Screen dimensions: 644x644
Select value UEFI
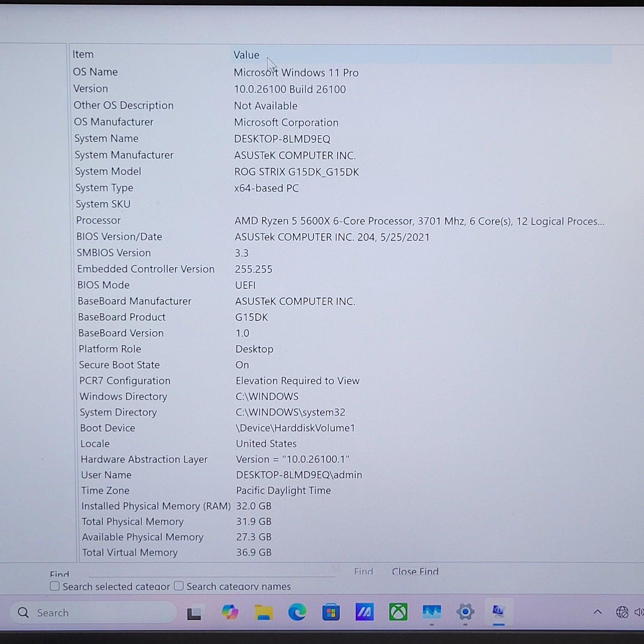[x=245, y=285]
